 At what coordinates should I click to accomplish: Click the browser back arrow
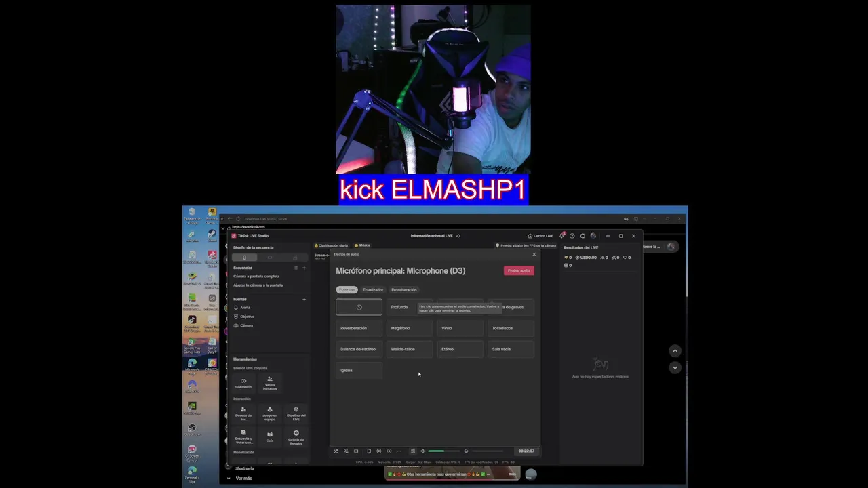[231, 219]
